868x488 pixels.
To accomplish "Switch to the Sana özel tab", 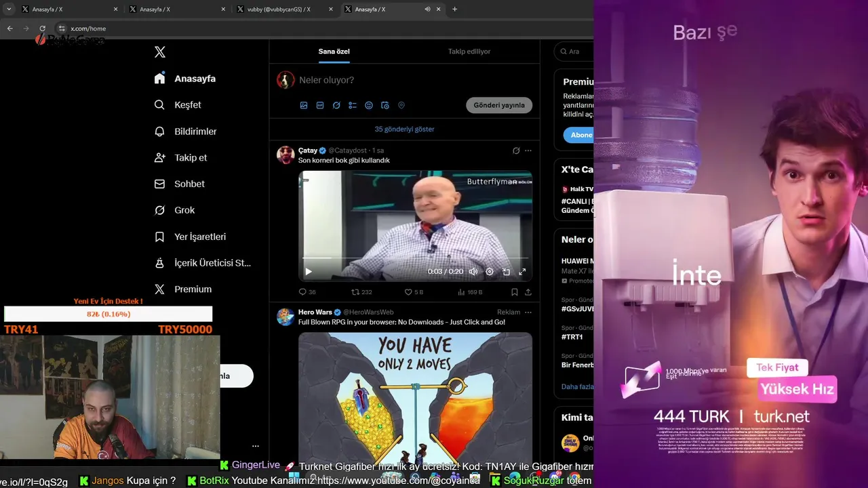I will click(x=334, y=52).
